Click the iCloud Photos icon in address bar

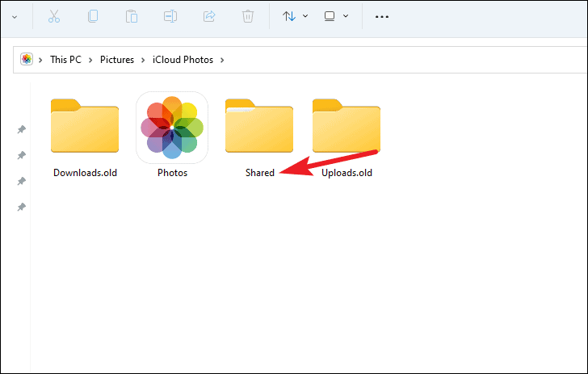pyautogui.click(x=27, y=59)
